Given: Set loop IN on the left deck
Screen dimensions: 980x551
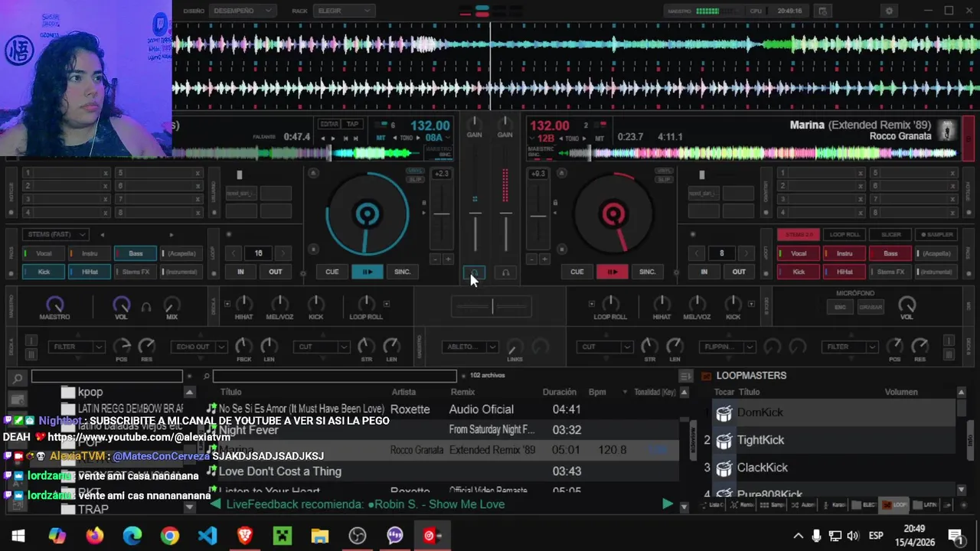Looking at the screenshot, I should [x=240, y=272].
